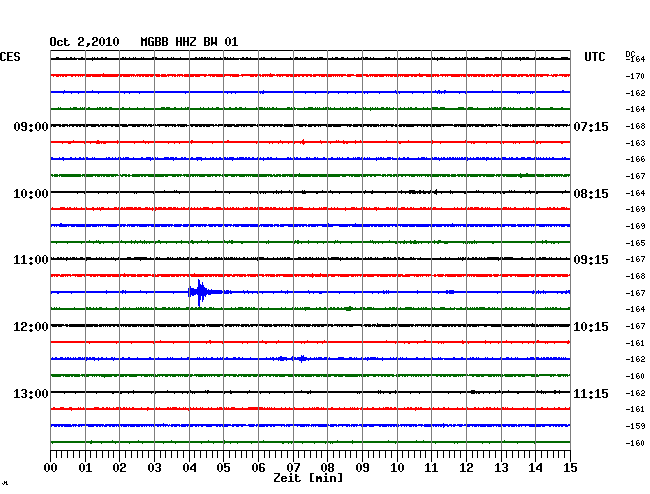Click the DC offset value '-159'

coord(635,426)
